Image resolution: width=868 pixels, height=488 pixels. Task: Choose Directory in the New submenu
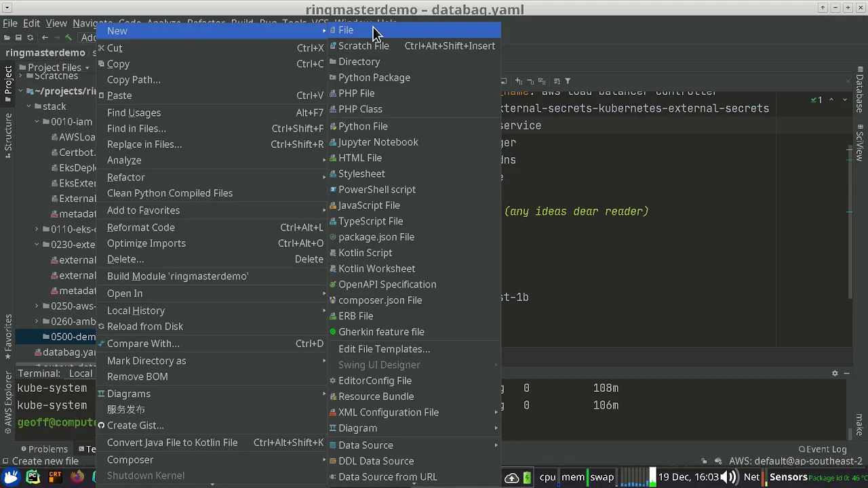[414, 62]
